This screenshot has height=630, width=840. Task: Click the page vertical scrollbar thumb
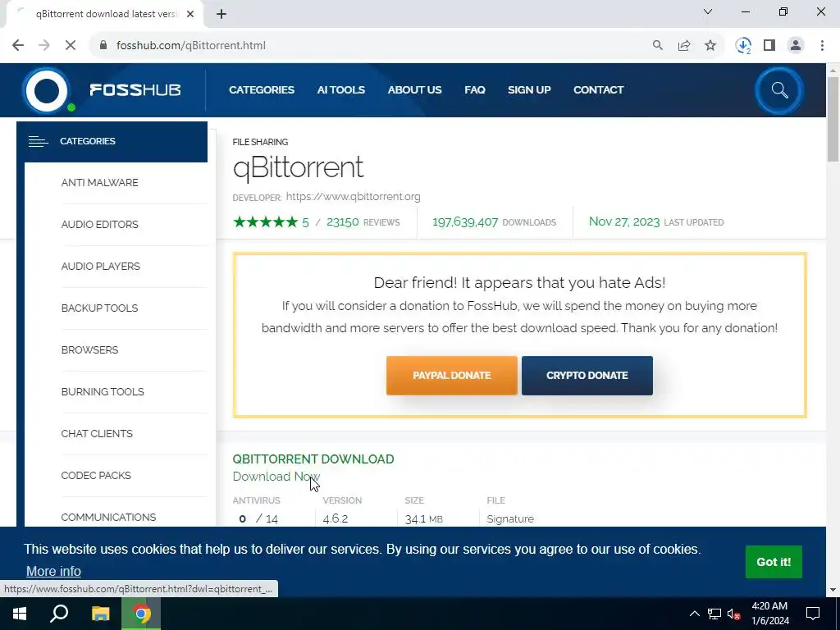click(x=833, y=119)
